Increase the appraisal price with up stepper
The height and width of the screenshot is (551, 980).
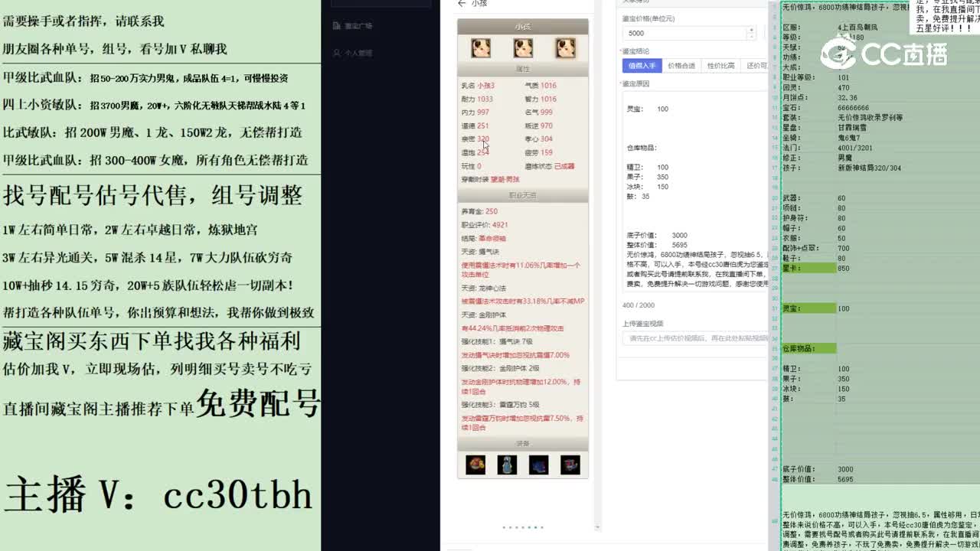(751, 30)
